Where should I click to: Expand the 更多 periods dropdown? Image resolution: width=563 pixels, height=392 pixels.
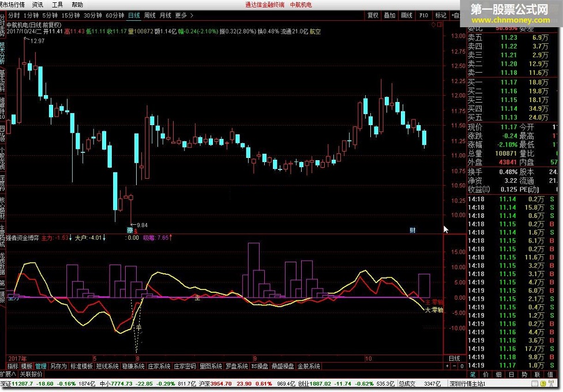pyautogui.click(x=184, y=16)
